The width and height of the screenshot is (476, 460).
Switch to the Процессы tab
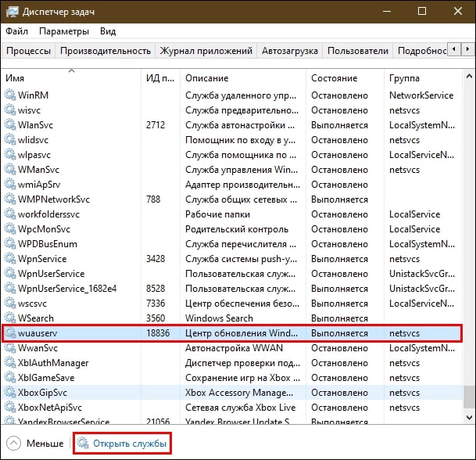(x=29, y=50)
